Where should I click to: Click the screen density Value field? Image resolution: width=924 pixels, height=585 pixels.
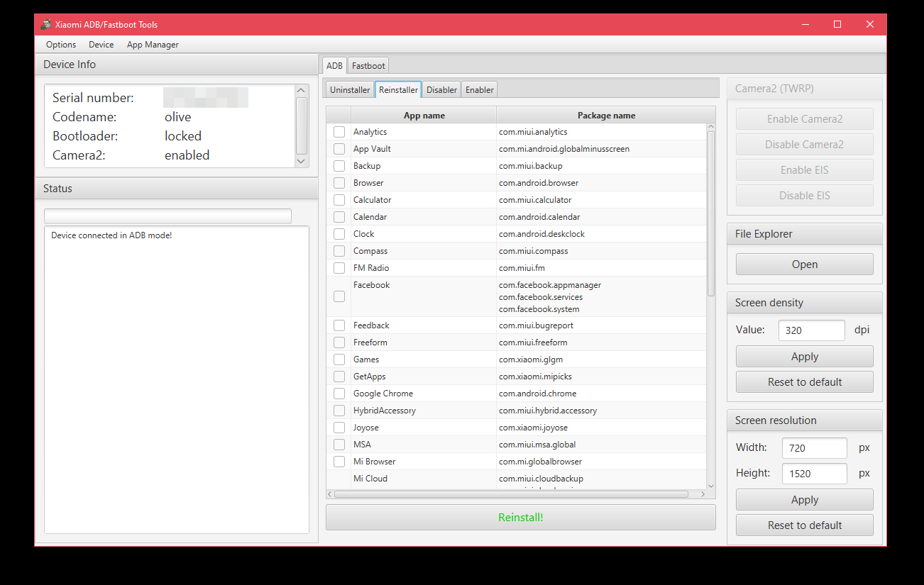point(812,330)
